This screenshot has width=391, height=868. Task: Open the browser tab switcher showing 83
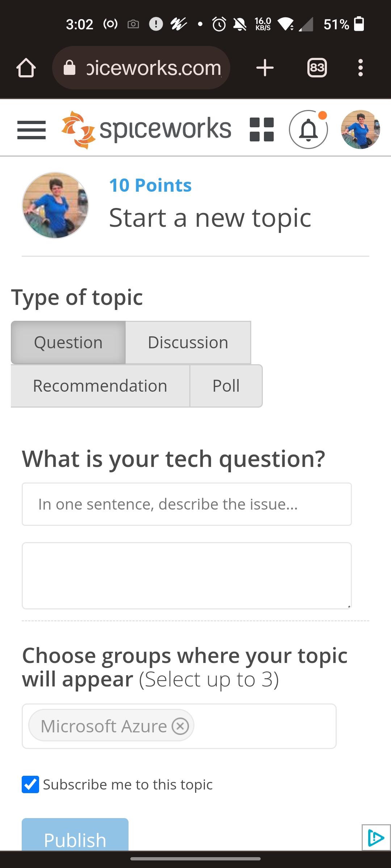click(317, 68)
